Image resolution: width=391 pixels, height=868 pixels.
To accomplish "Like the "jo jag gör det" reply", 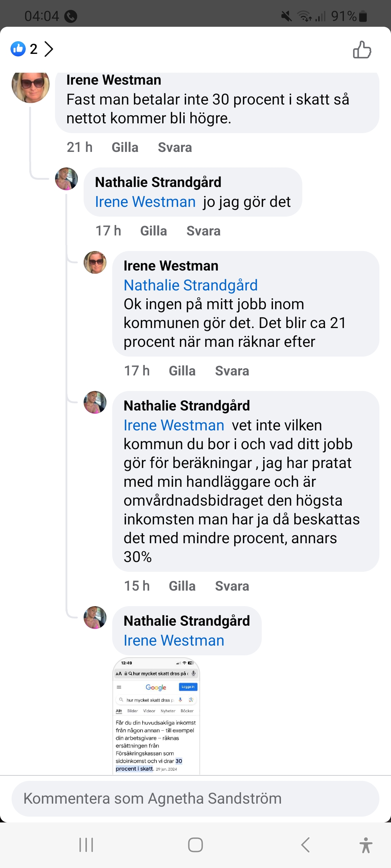I will point(154,231).
